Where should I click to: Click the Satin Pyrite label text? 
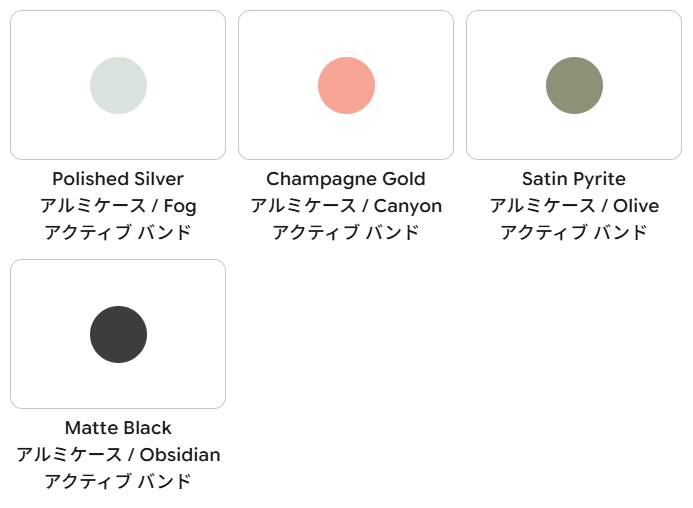point(574,179)
